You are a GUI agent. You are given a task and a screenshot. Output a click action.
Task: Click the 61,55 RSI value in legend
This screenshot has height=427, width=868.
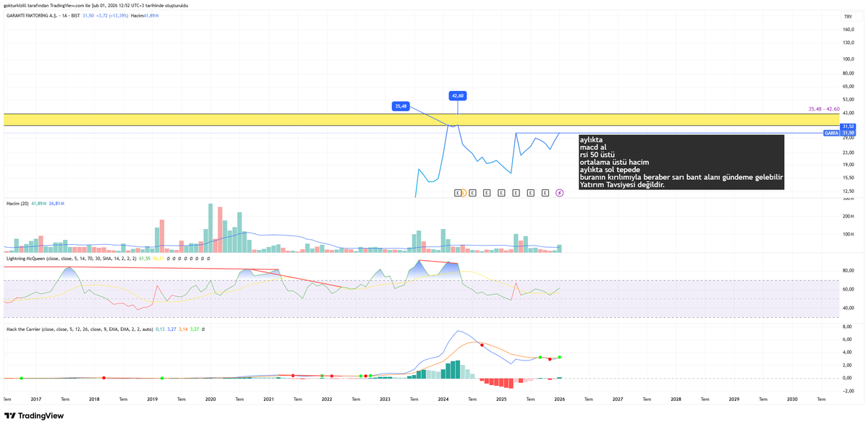[x=144, y=258]
